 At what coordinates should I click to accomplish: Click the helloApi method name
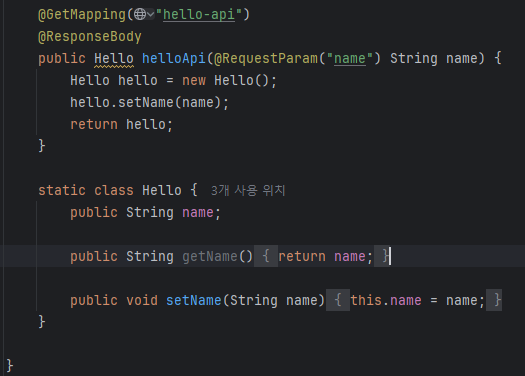click(174, 59)
